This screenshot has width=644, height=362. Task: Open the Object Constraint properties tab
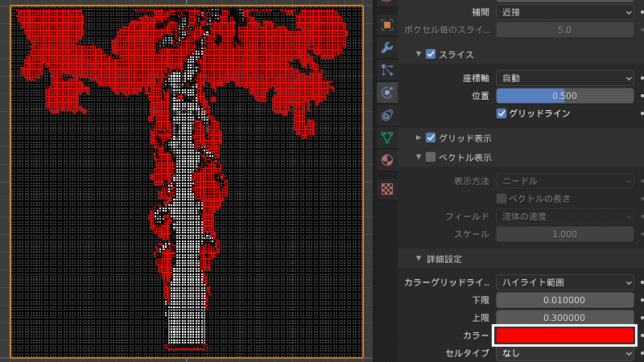pos(387,115)
